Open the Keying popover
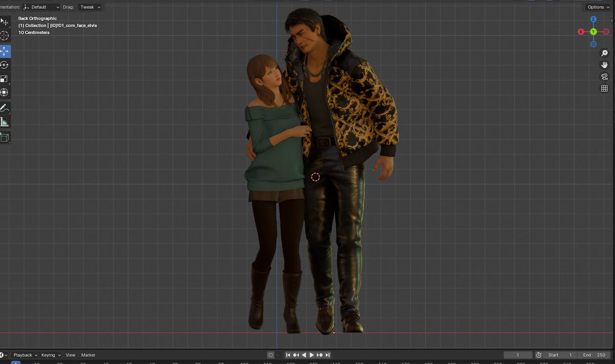The width and height of the screenshot is (615, 364). [x=51, y=355]
